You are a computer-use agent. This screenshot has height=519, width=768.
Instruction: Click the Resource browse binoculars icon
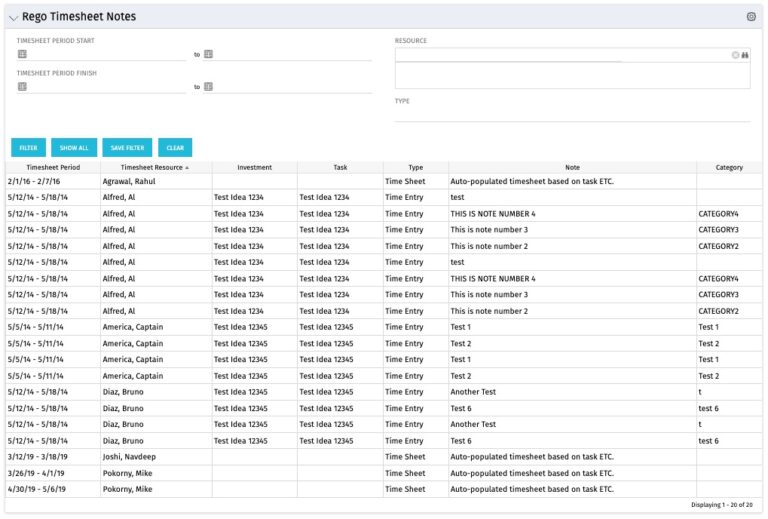pyautogui.click(x=744, y=55)
